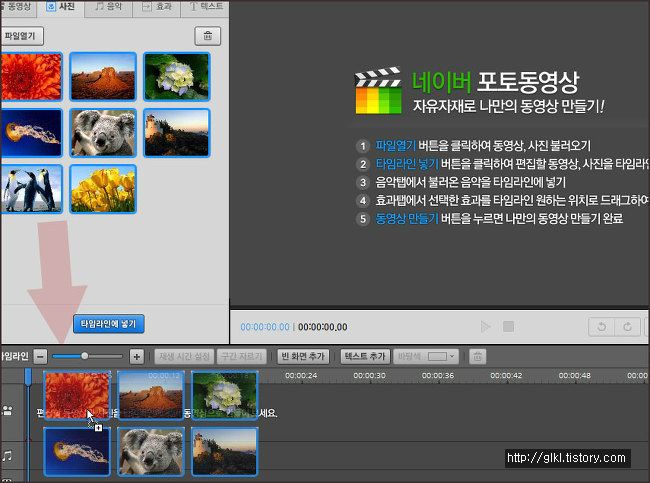Select the red flower photo thumbnail in library
650x483 pixels.
[x=31, y=77]
